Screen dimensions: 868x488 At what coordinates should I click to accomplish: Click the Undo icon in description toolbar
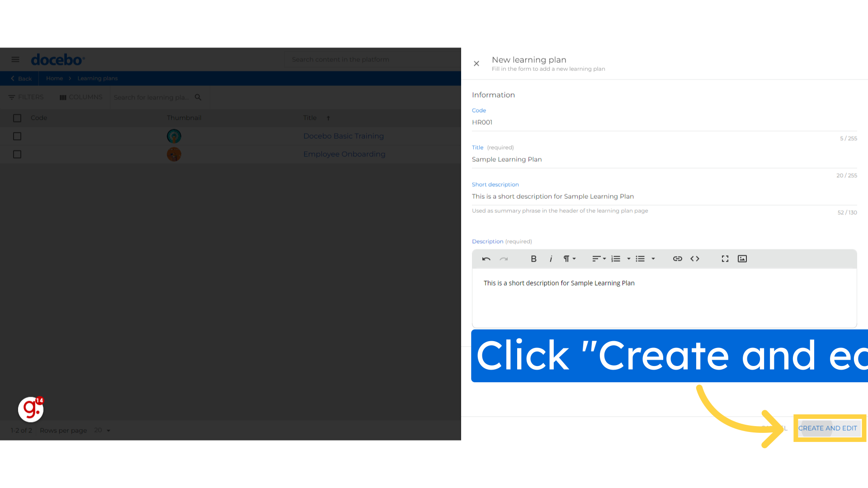(486, 258)
